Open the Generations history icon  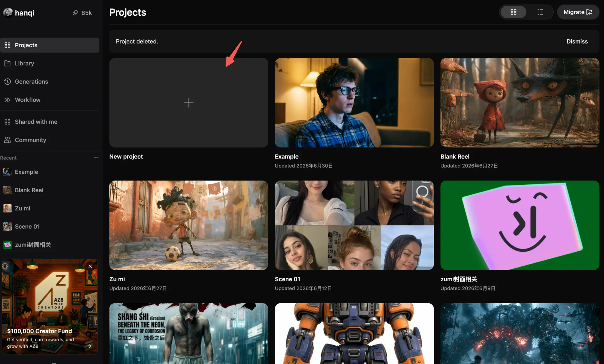click(8, 82)
